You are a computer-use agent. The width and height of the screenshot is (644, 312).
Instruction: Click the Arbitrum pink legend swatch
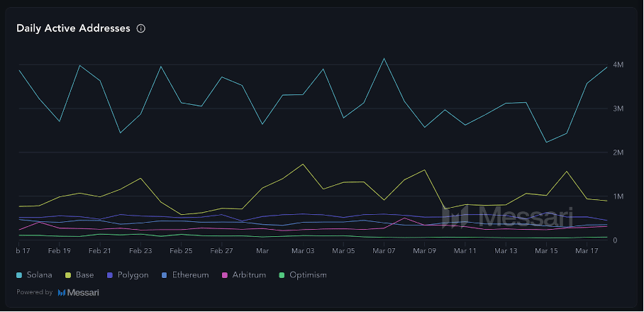tap(226, 274)
